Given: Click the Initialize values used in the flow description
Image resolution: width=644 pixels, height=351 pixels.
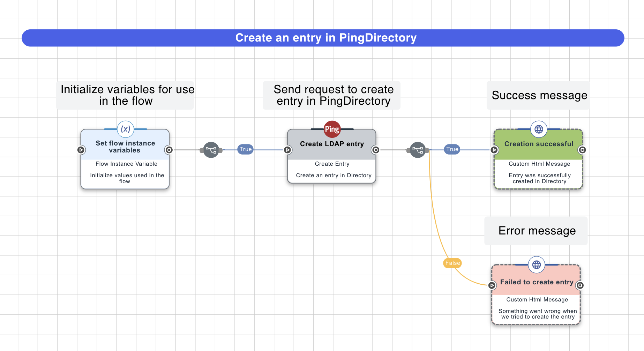Looking at the screenshot, I should tap(127, 178).
